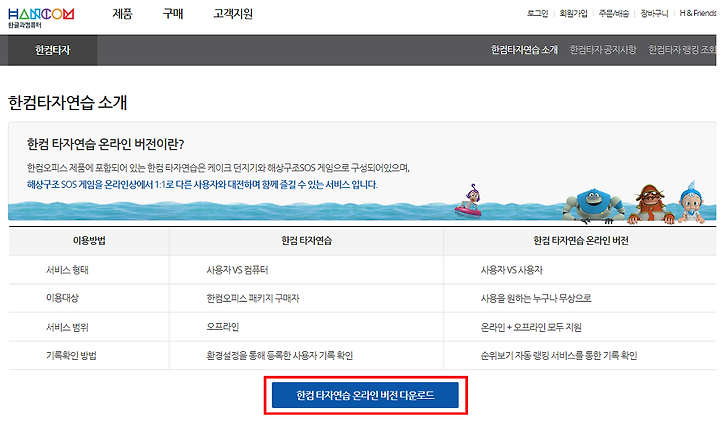Screen dimensions: 720x424
Task: Open the 고객지원 menu
Action: [233, 14]
